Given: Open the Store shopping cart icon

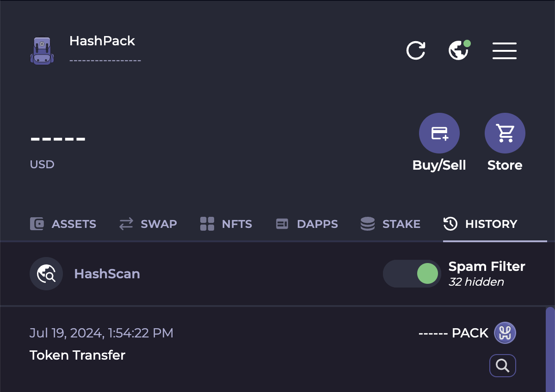Looking at the screenshot, I should click(x=505, y=133).
